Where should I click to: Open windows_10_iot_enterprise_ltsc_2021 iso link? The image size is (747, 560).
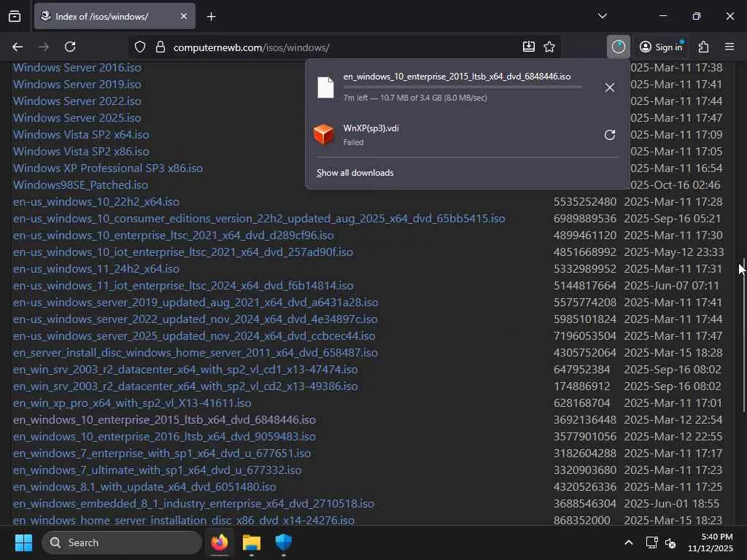coord(183,252)
